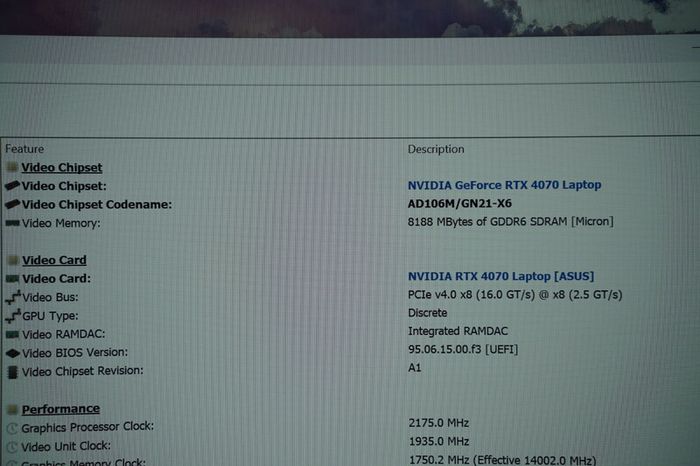
Task: Select the '1935.0 MHz' clock value
Action: click(439, 441)
